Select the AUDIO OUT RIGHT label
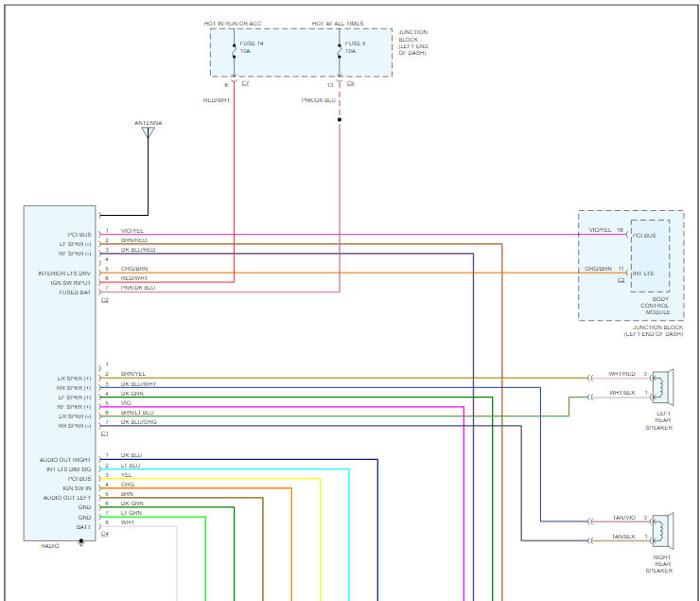Image resolution: width=700 pixels, height=601 pixels. [x=65, y=460]
